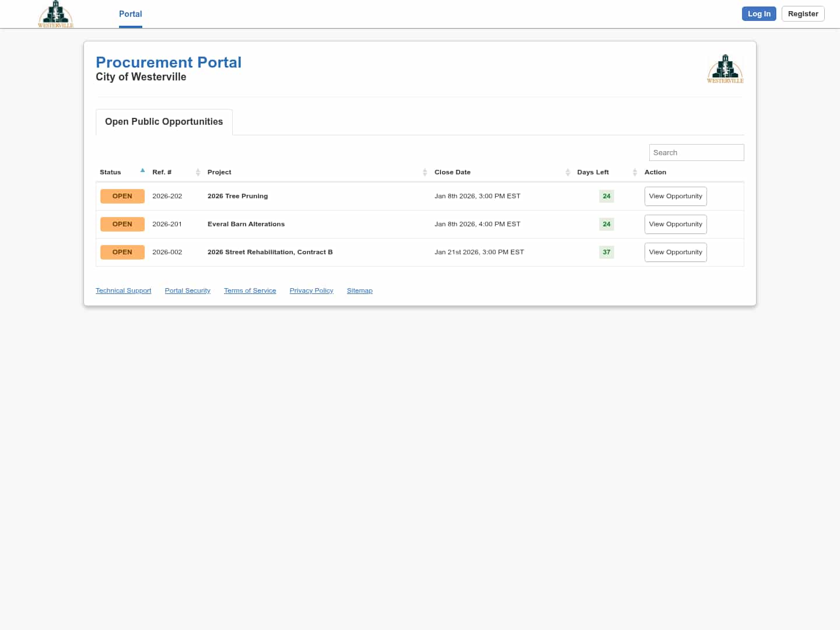The height and width of the screenshot is (630, 840).
Task: Select Open Public Opportunities tab
Action: (x=164, y=122)
